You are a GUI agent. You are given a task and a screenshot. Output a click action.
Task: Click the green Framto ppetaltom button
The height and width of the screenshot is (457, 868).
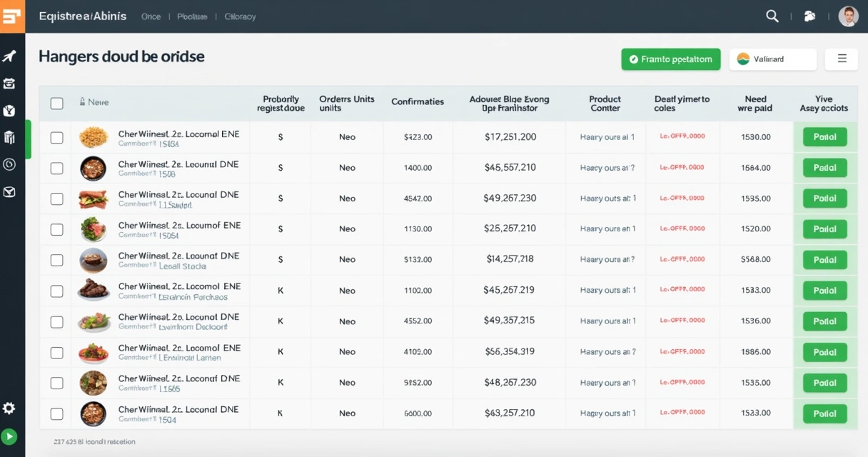[x=670, y=59]
